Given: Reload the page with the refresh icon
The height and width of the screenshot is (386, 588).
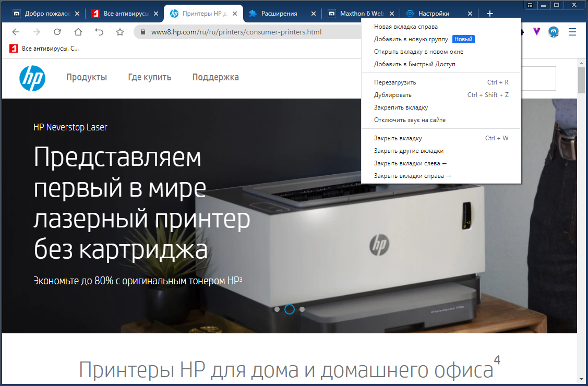Looking at the screenshot, I should tap(57, 32).
